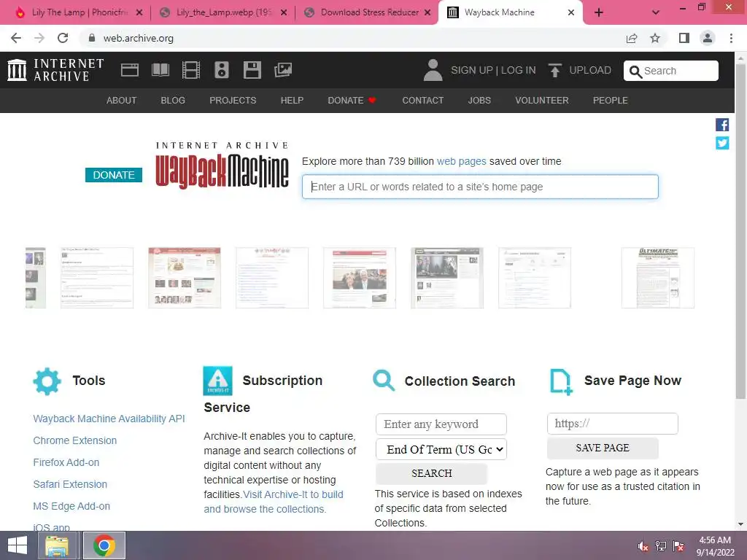Switch to Lily_the_Lamp.webp tab
Screen dimensions: 747x560
pos(223,12)
